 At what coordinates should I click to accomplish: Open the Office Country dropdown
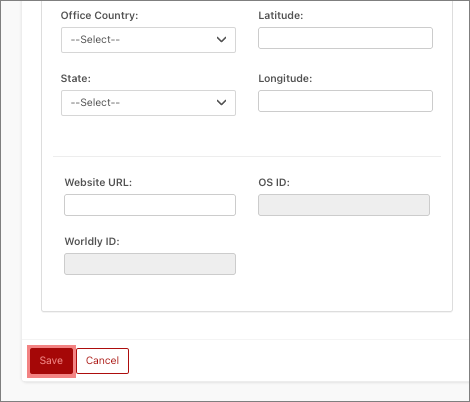(x=148, y=40)
